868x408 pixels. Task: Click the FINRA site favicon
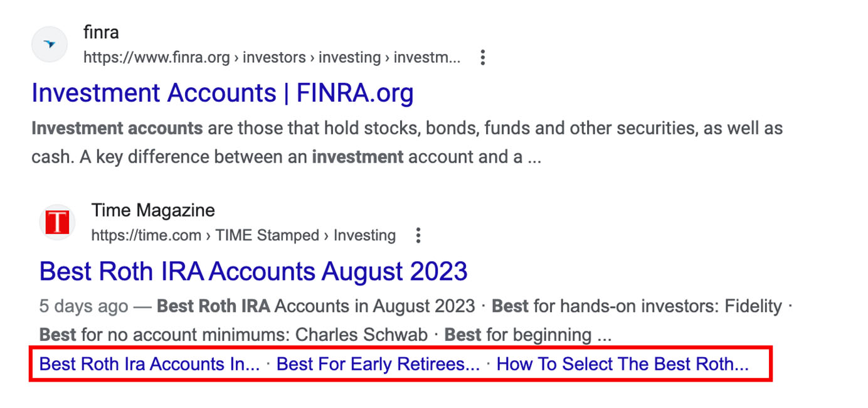(49, 44)
